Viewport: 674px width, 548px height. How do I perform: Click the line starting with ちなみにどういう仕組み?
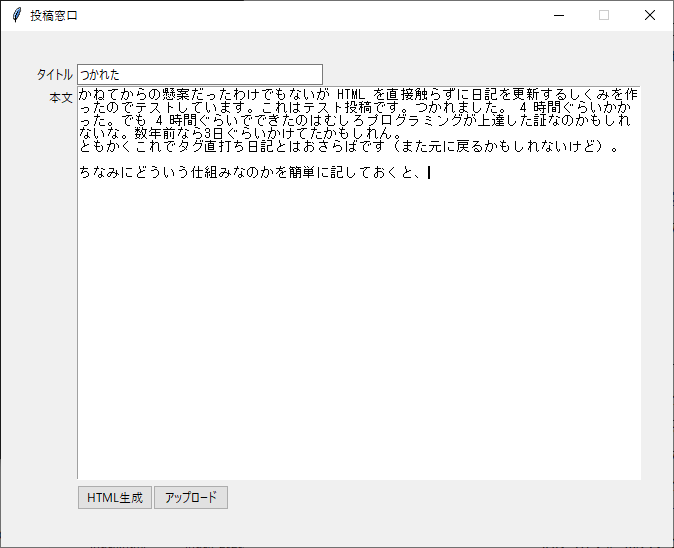250,172
